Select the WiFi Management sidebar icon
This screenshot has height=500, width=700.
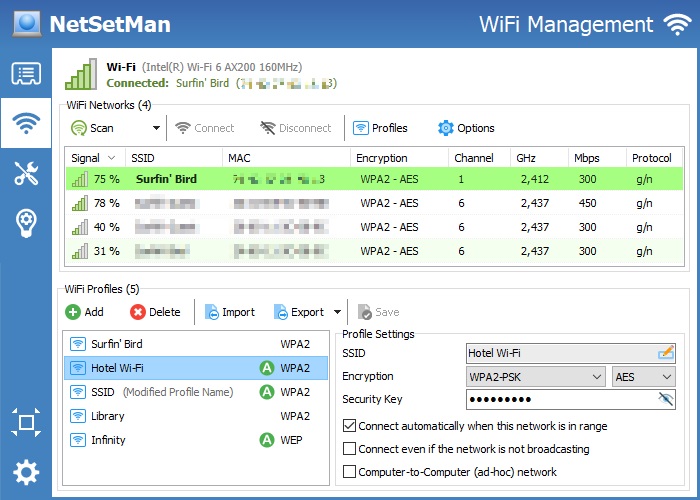pos(26,123)
